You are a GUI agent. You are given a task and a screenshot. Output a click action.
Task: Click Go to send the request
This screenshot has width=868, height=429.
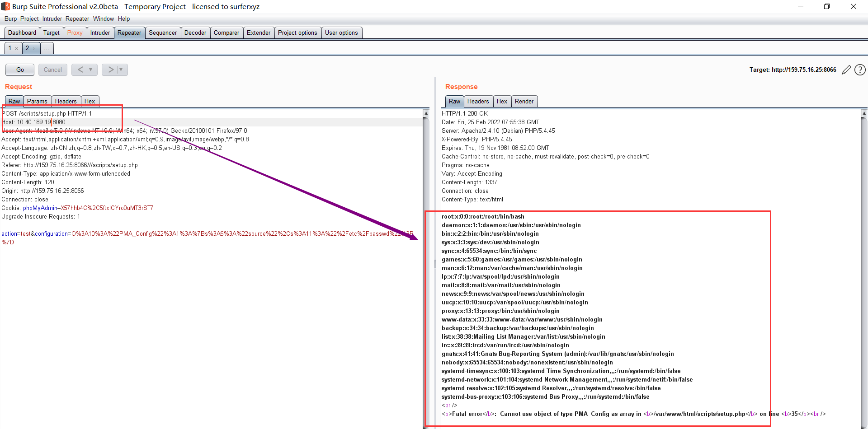19,70
